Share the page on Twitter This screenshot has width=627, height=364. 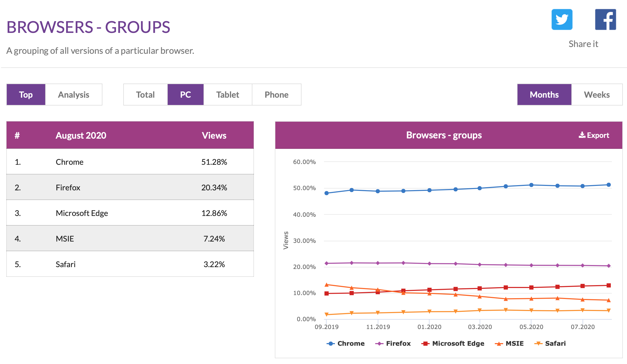coord(562,20)
